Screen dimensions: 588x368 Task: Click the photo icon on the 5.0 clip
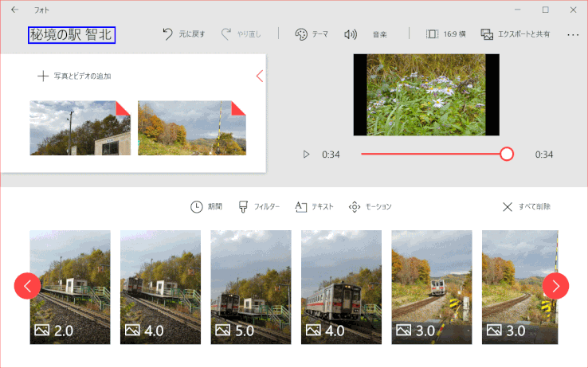(x=223, y=330)
